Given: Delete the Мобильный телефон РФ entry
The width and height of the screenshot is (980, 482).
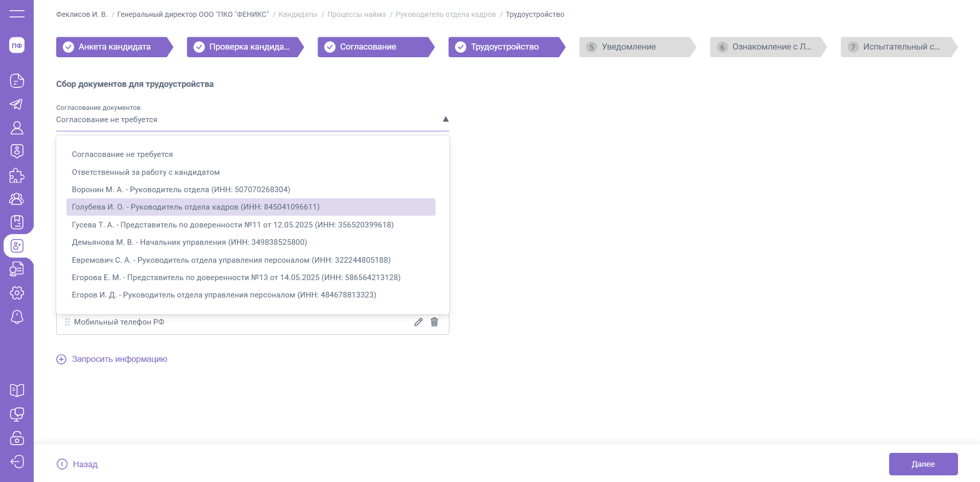Looking at the screenshot, I should click(434, 322).
